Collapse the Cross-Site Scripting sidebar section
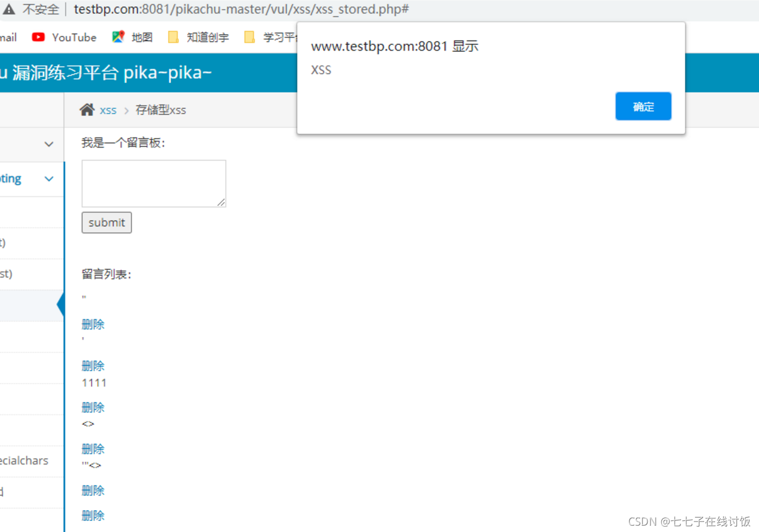The image size is (759, 532). [x=49, y=179]
